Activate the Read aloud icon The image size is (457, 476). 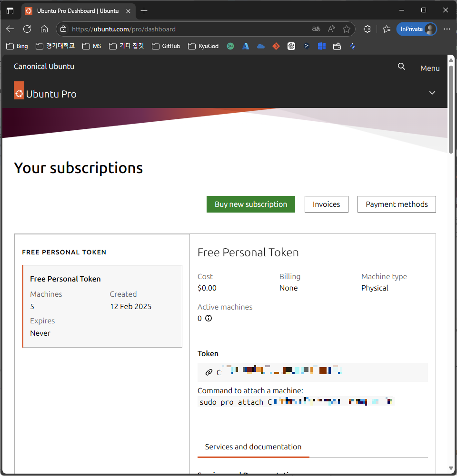click(x=331, y=29)
